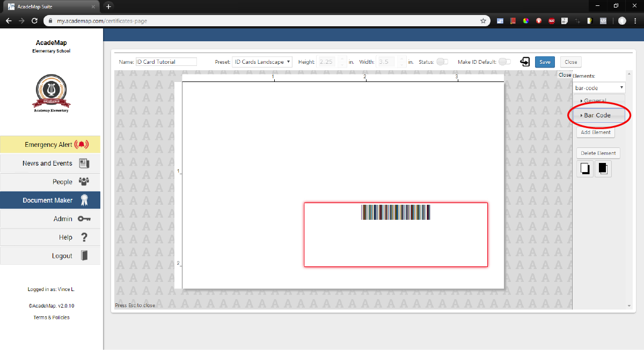This screenshot has width=644, height=350.
Task: Expand the General section
Action: pyautogui.click(x=598, y=100)
